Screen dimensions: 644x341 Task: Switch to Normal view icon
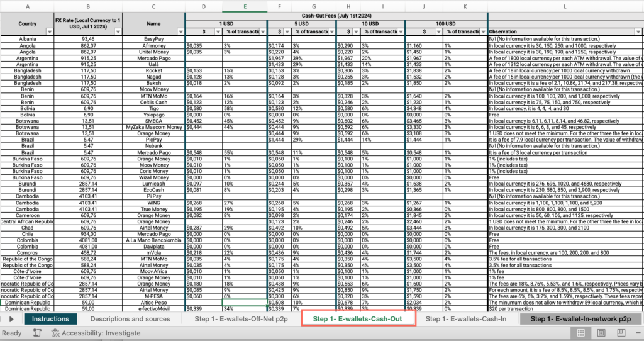pyautogui.click(x=580, y=333)
